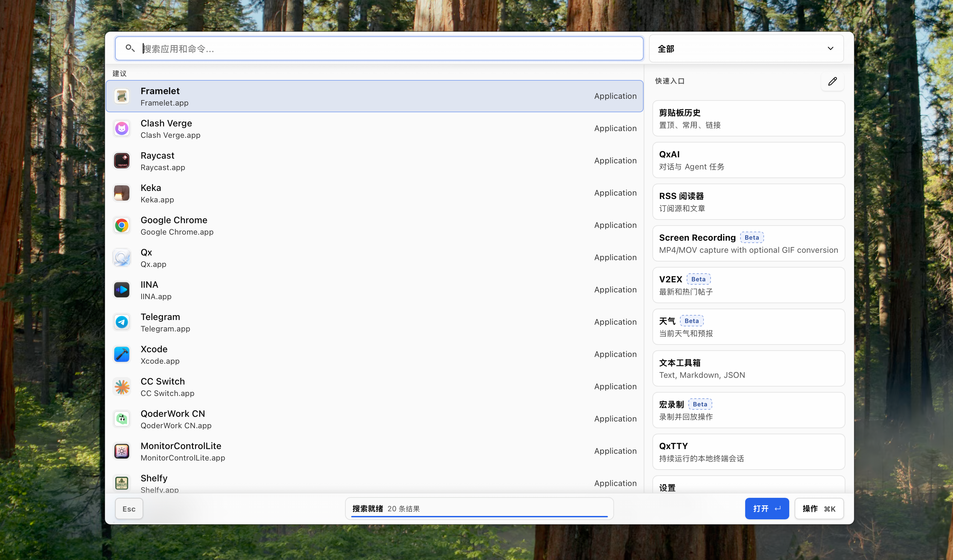The height and width of the screenshot is (560, 953).
Task: Click the IINA player icon
Action: tap(122, 290)
